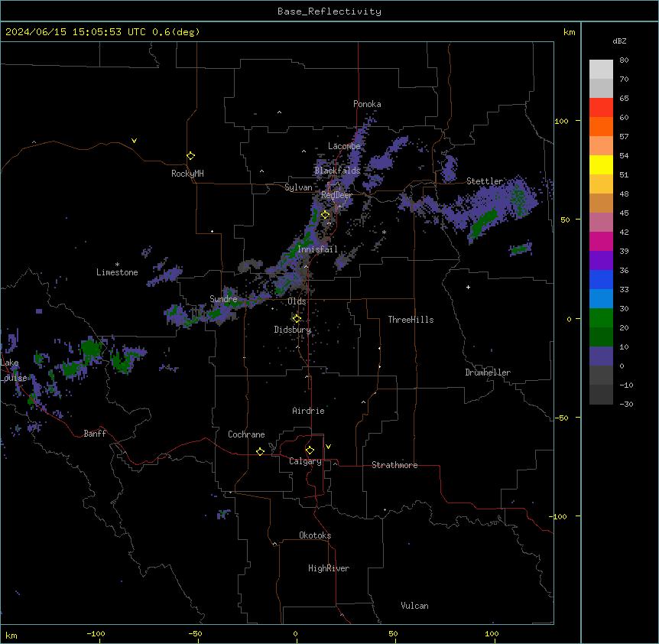
Task: Click the dBZ legend heading
Action: tap(619, 41)
